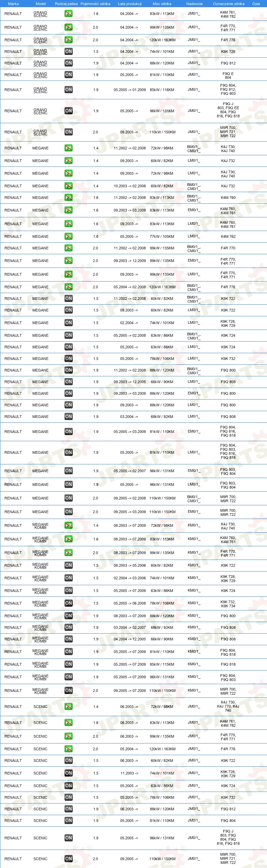Click the Opis column header
The height and width of the screenshot is (868, 267).
256,4
